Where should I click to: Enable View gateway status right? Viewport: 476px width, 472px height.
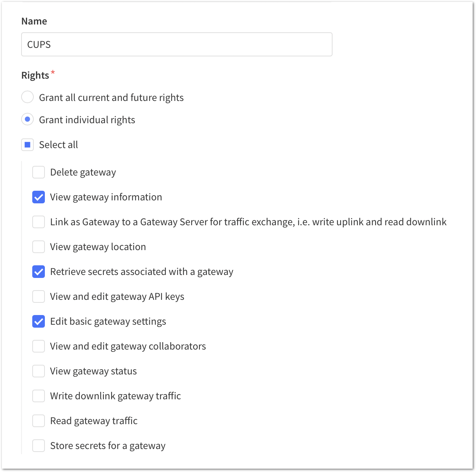(39, 371)
